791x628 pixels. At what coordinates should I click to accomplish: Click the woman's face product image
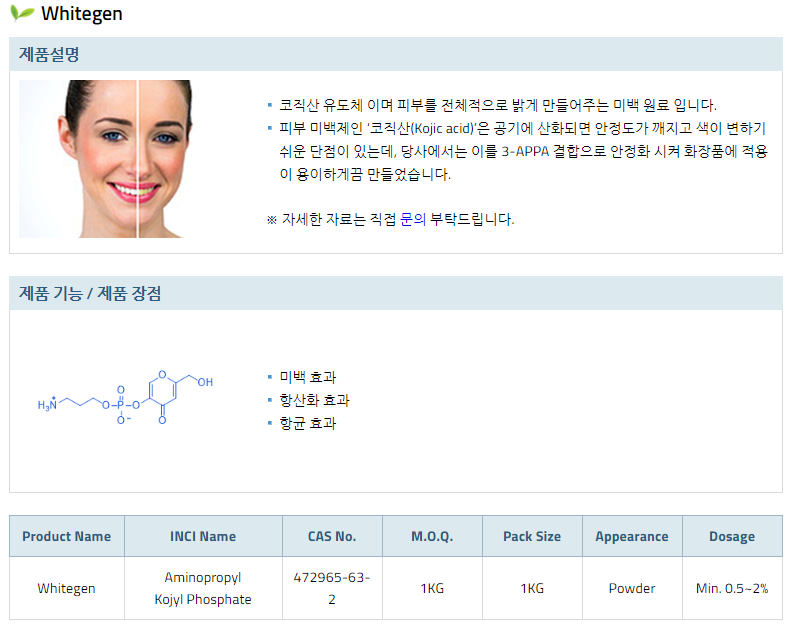(x=105, y=159)
